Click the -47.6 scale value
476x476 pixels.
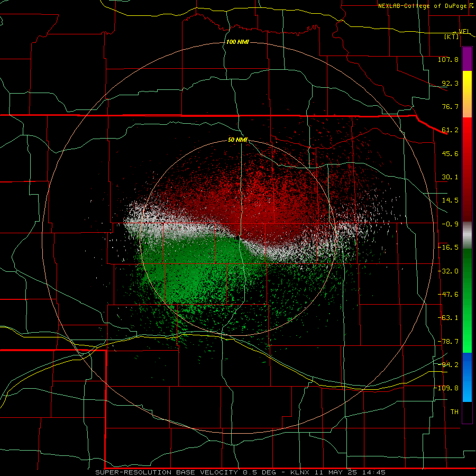[x=448, y=295]
